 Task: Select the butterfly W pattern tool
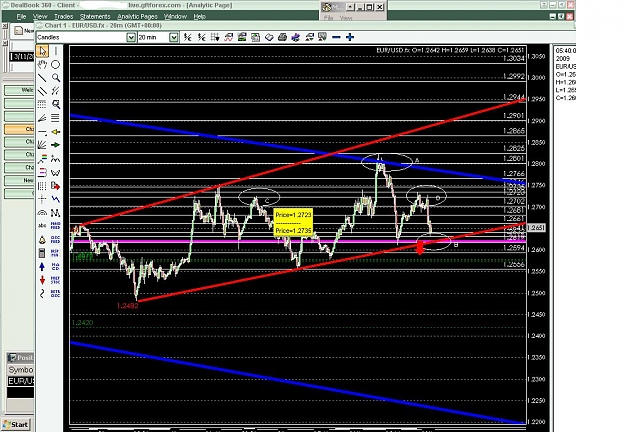click(56, 173)
